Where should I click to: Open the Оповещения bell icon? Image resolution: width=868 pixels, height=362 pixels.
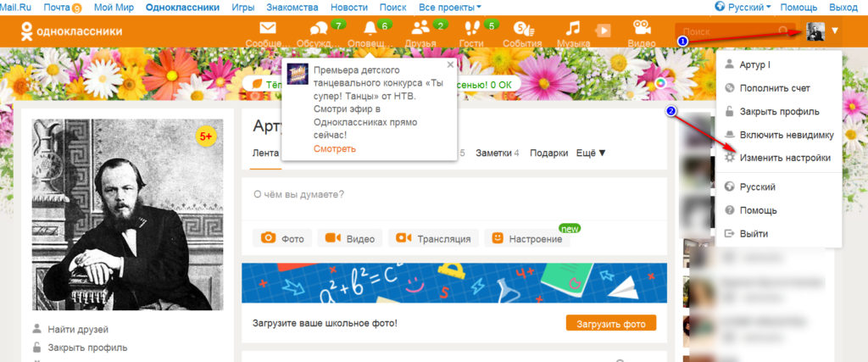tap(370, 28)
